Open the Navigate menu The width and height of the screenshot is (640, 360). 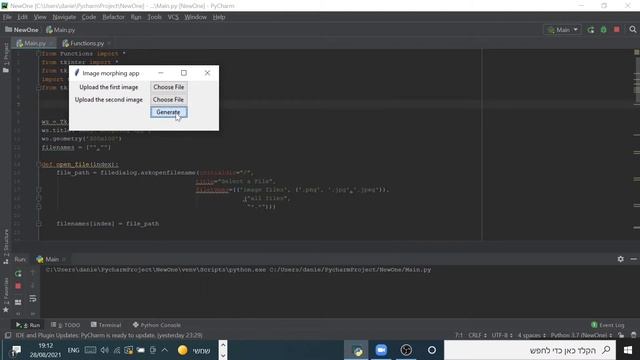[64, 17]
